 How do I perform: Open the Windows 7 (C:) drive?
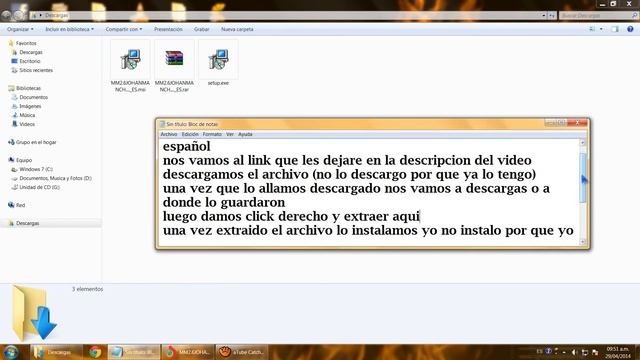(36, 169)
